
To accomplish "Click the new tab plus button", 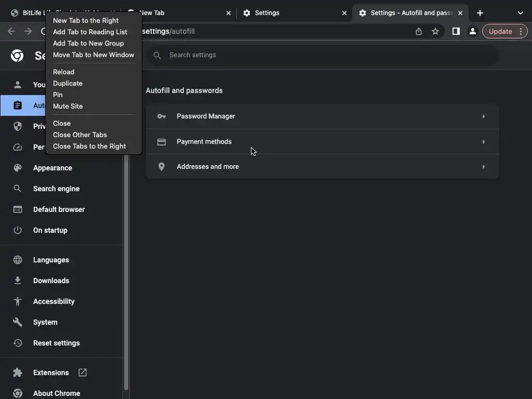I will [x=480, y=13].
